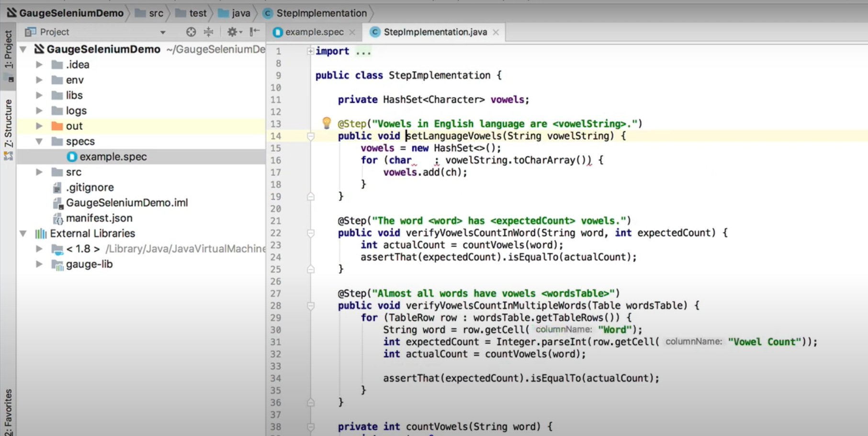Select example.spec in project tree
Viewport: 868px width, 436px height.
pyautogui.click(x=141, y=157)
